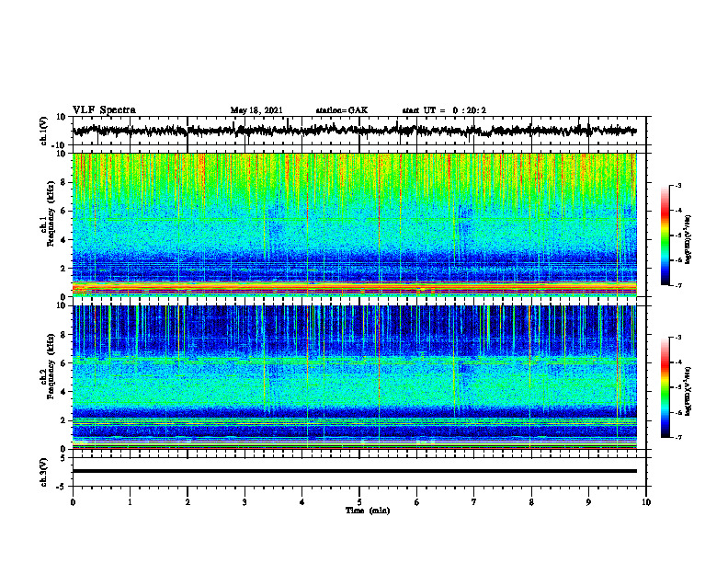
Task: Click time axis tick label "0"
Action: pyautogui.click(x=73, y=502)
